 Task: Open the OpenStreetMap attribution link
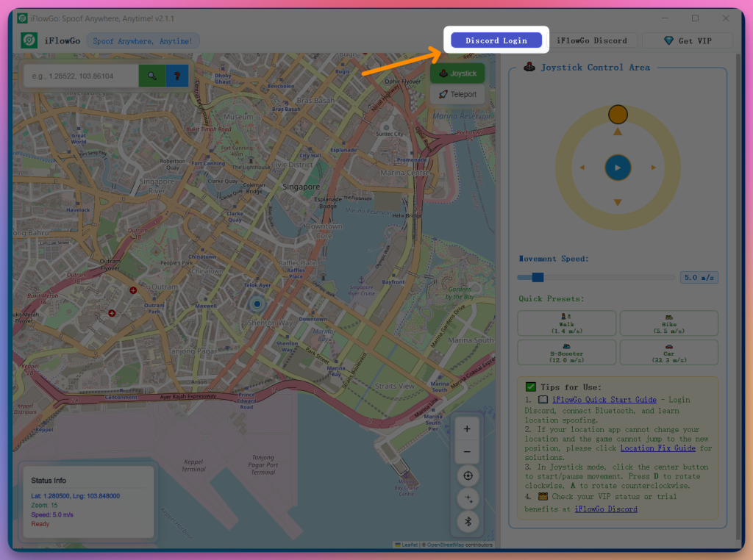pos(445,545)
